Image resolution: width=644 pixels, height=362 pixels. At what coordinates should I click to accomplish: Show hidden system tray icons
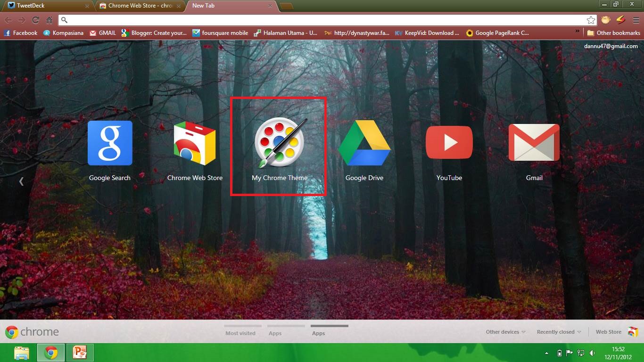547,353
